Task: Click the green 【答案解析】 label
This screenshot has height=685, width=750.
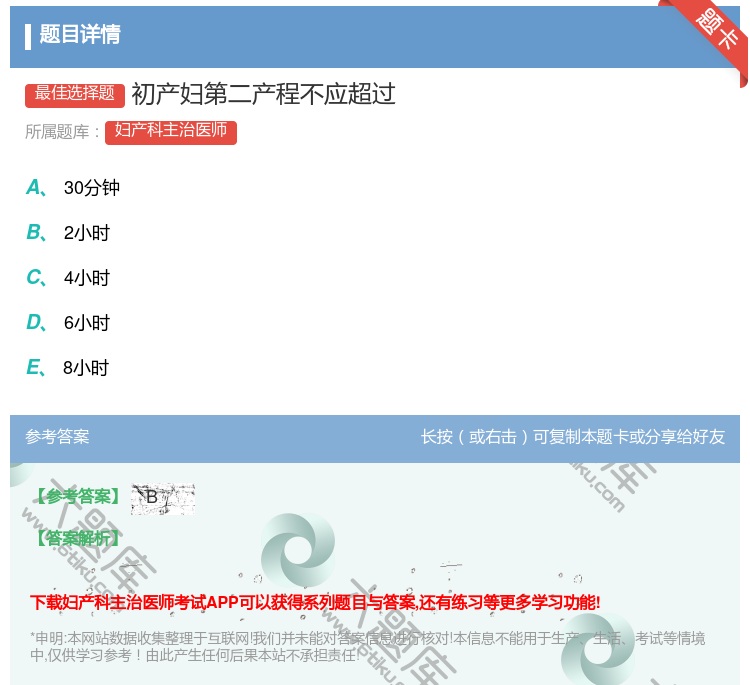Action: [x=79, y=539]
